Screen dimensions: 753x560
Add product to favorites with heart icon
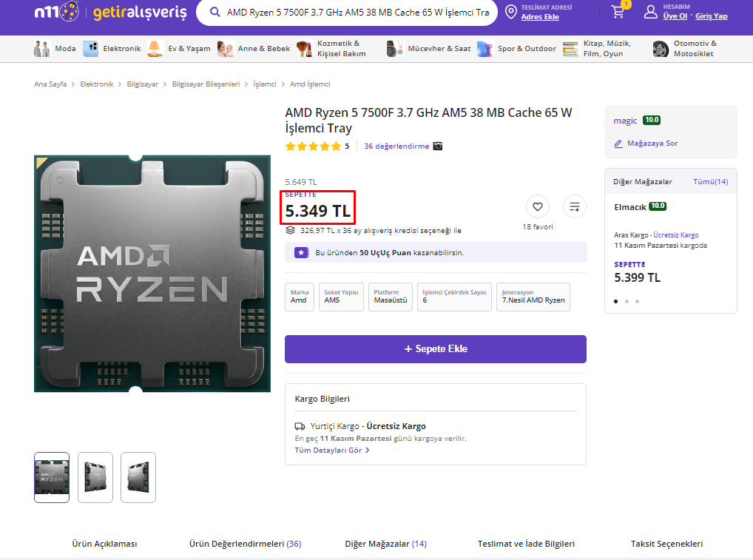[x=538, y=206]
